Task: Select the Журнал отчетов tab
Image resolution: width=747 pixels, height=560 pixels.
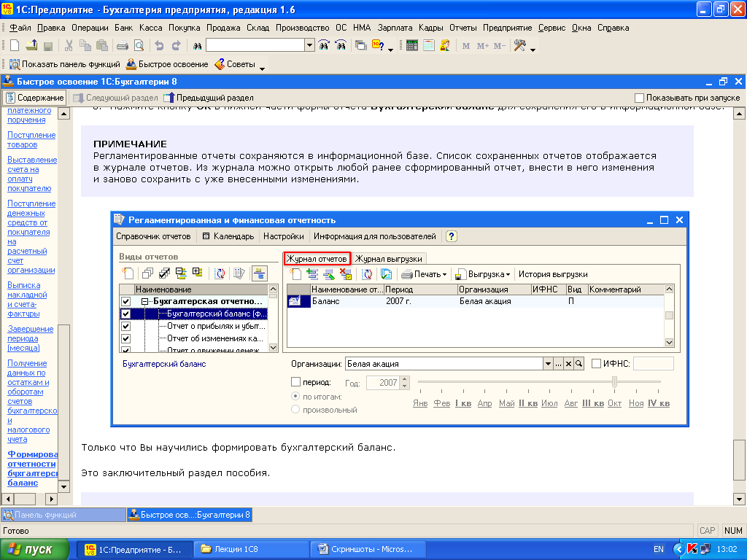Action: click(x=317, y=259)
